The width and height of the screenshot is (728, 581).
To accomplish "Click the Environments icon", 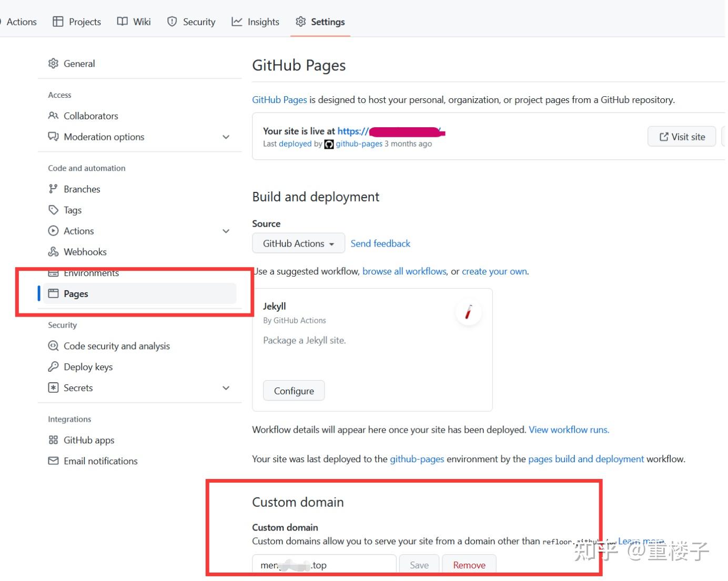I will pyautogui.click(x=53, y=272).
